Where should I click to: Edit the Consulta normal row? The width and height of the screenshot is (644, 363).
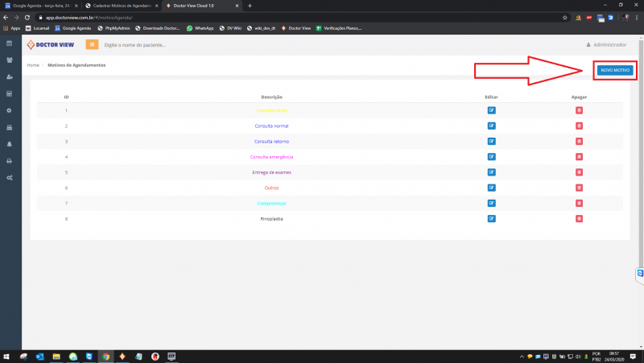pos(491,126)
